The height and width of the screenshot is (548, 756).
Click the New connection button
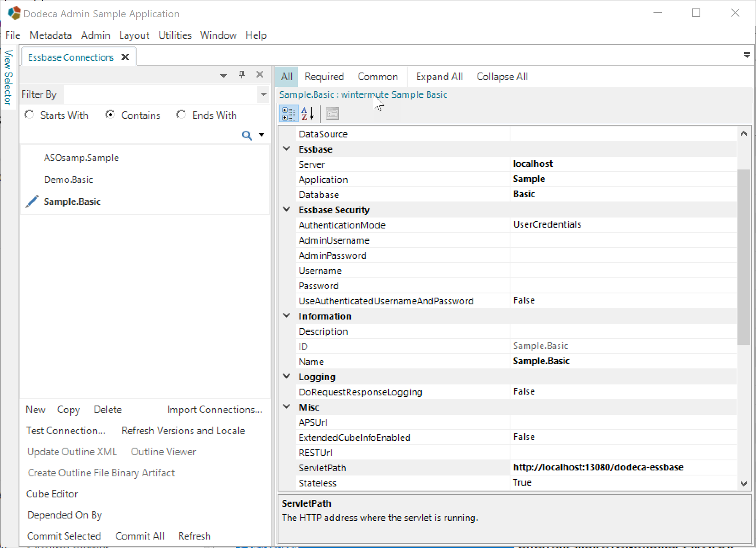tap(35, 410)
